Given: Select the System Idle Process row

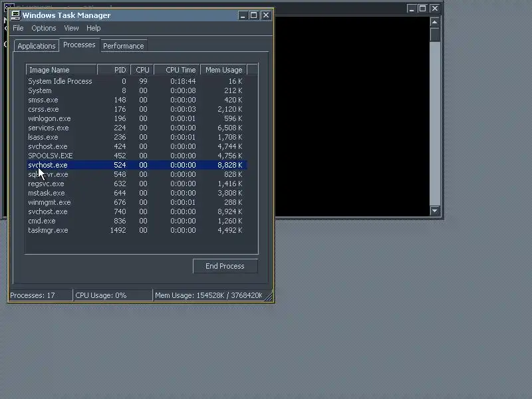Looking at the screenshot, I should pyautogui.click(x=137, y=81).
